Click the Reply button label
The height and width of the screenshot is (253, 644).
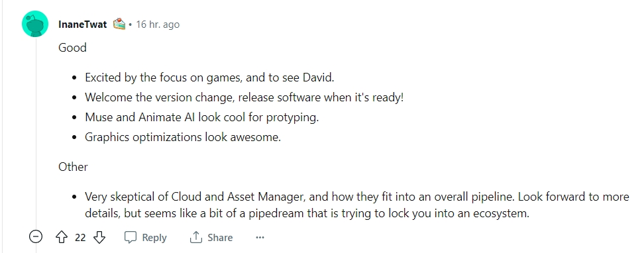[x=154, y=237]
